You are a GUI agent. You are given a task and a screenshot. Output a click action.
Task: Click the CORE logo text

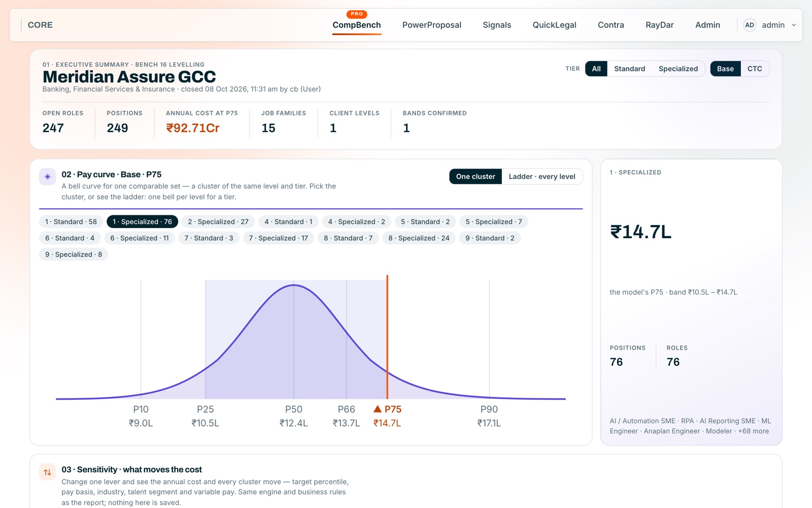click(x=40, y=25)
